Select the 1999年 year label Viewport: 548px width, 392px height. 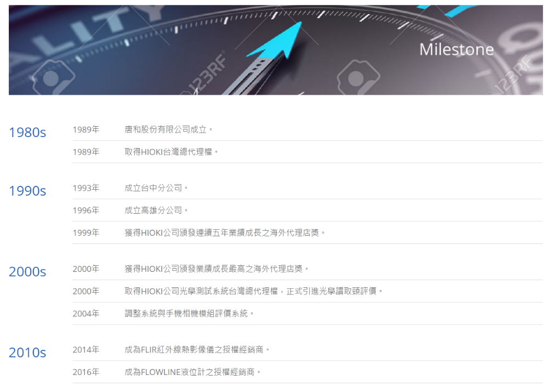pyautogui.click(x=86, y=233)
